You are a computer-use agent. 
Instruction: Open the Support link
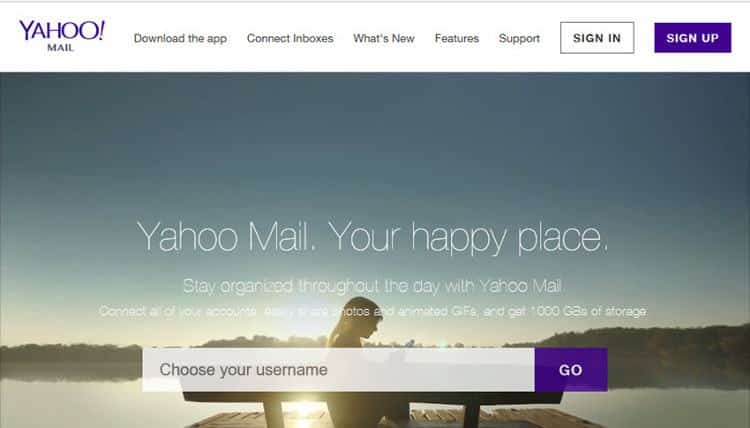[519, 38]
